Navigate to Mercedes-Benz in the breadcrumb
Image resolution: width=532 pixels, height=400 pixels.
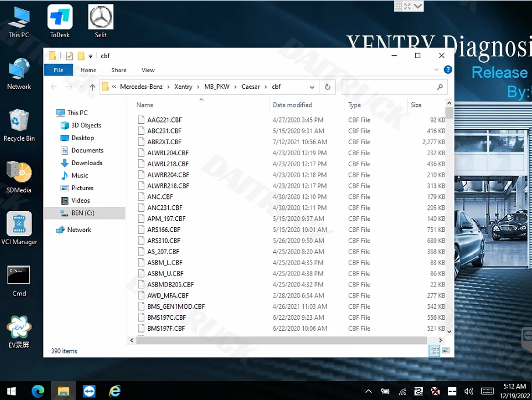pos(141,87)
